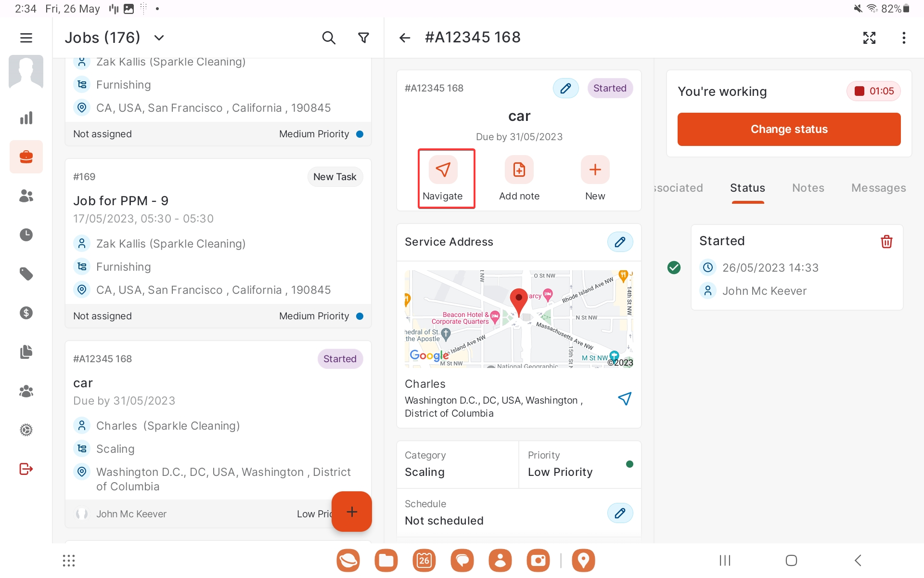Tap the orange floating add job button

352,512
